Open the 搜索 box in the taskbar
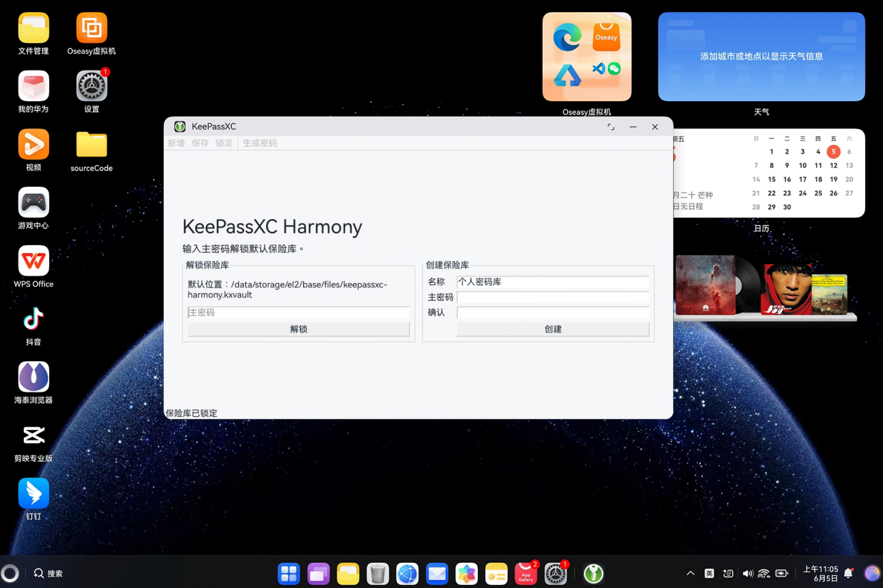The height and width of the screenshot is (588, 883). (49, 574)
